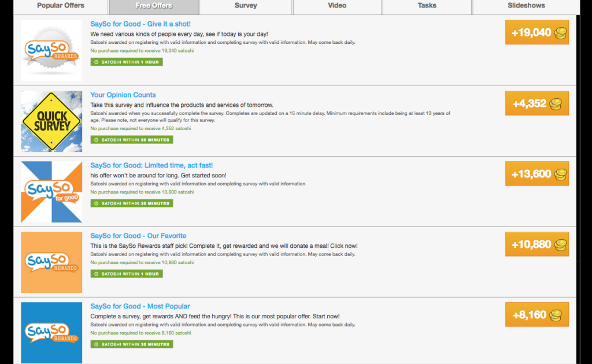Click 'No purchase required to receive 4,352 satoshi'
The width and height of the screenshot is (592, 364).
[x=140, y=128]
